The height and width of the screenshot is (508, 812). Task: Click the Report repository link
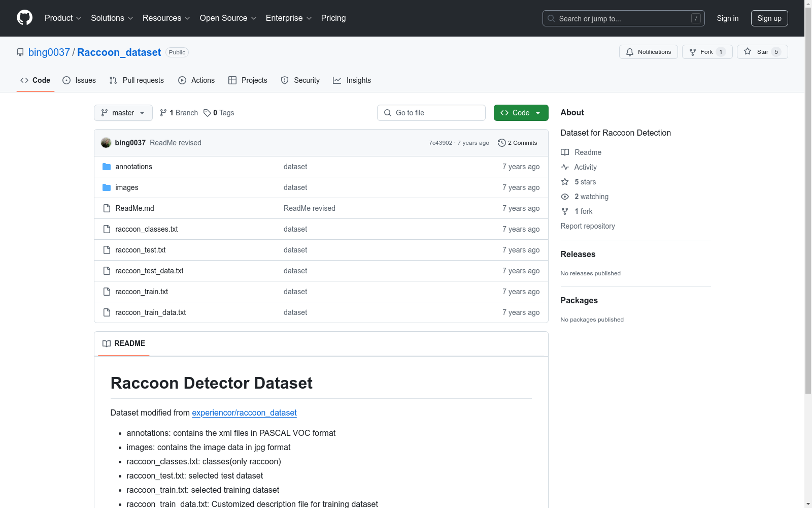[588, 226]
